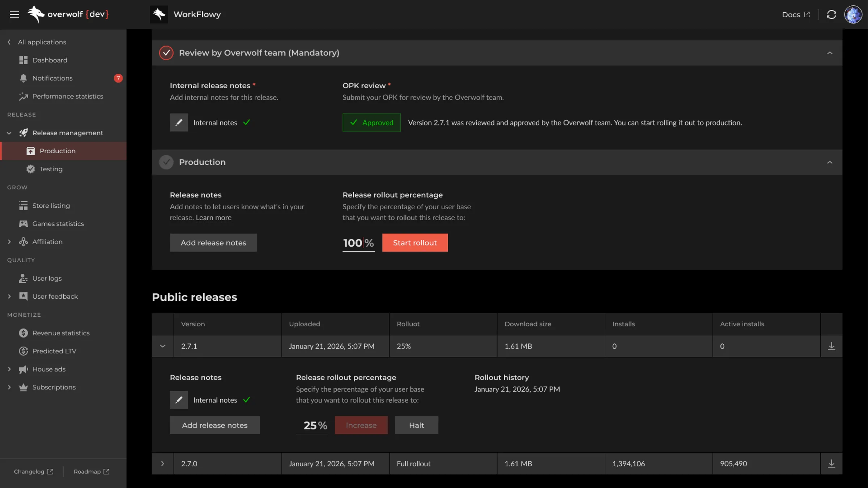
Task: Click the 100% rollout percentage field
Action: coord(358,243)
